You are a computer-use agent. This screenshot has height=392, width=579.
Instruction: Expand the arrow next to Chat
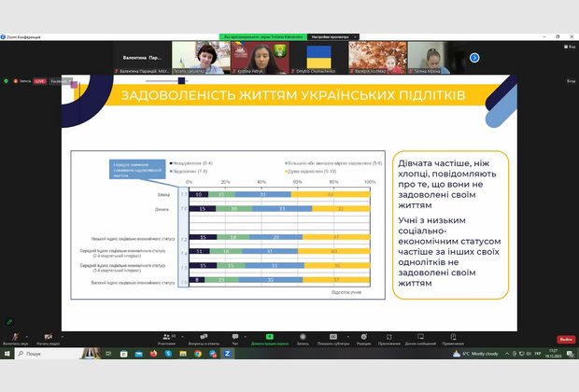pyautogui.click(x=246, y=337)
